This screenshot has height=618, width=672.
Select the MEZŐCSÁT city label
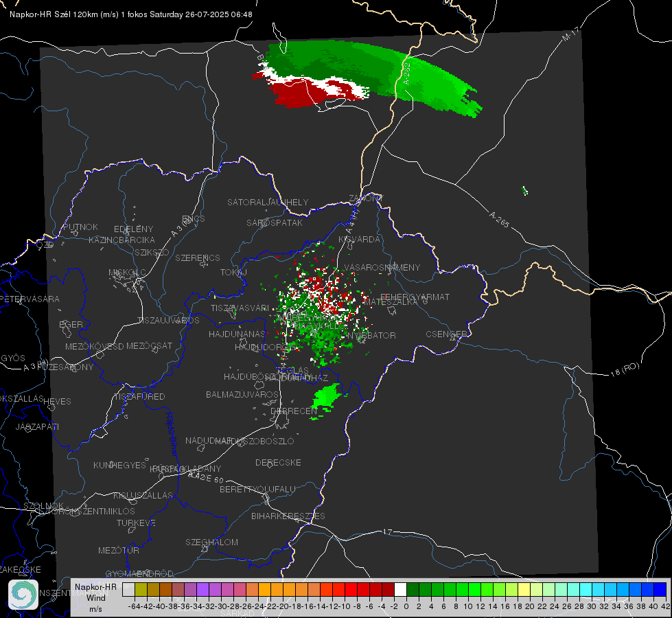click(149, 345)
